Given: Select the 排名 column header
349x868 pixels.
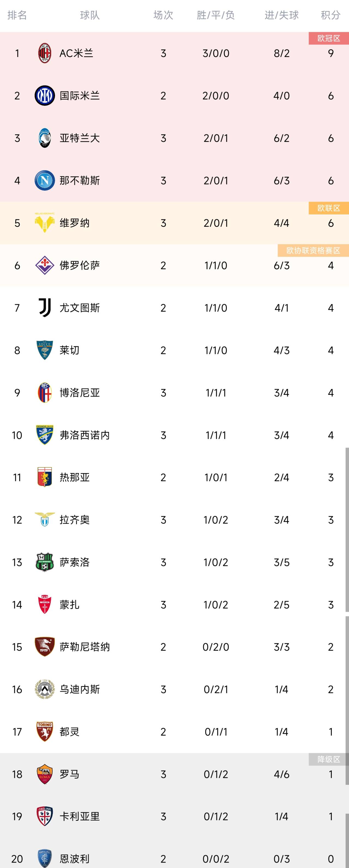Looking at the screenshot, I should pyautogui.click(x=17, y=15).
